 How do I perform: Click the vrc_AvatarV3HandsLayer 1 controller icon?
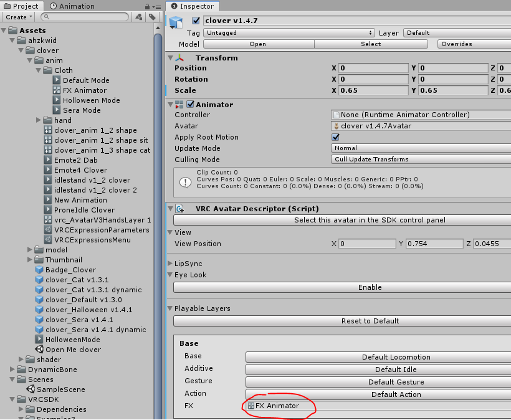pos(48,220)
